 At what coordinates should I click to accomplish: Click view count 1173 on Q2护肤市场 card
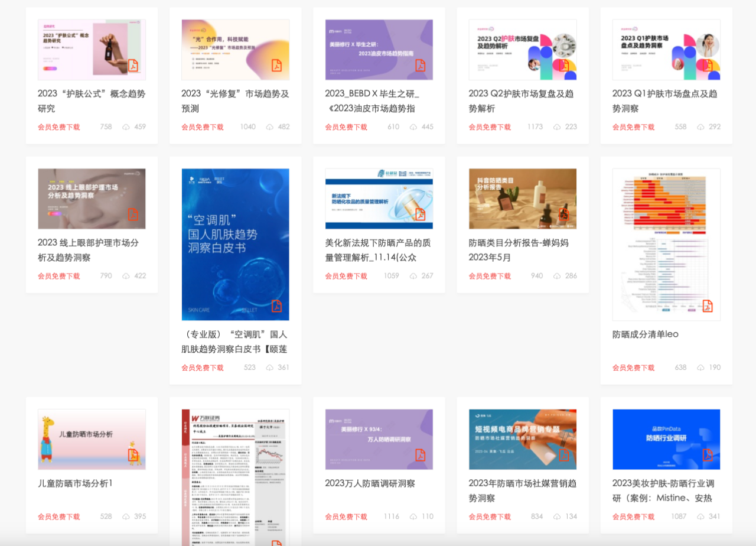(535, 127)
